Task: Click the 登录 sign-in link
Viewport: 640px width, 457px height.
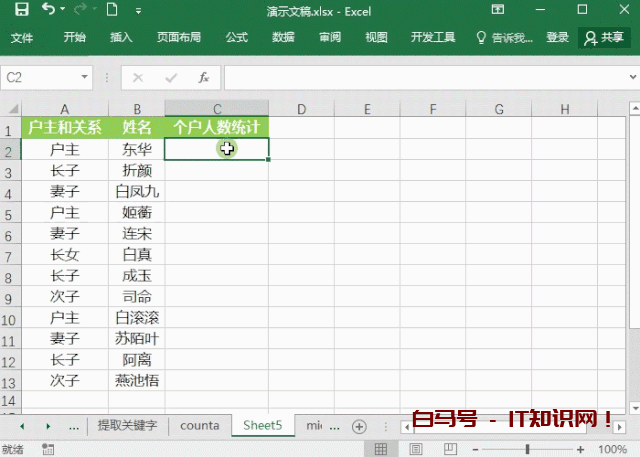Action: point(557,37)
